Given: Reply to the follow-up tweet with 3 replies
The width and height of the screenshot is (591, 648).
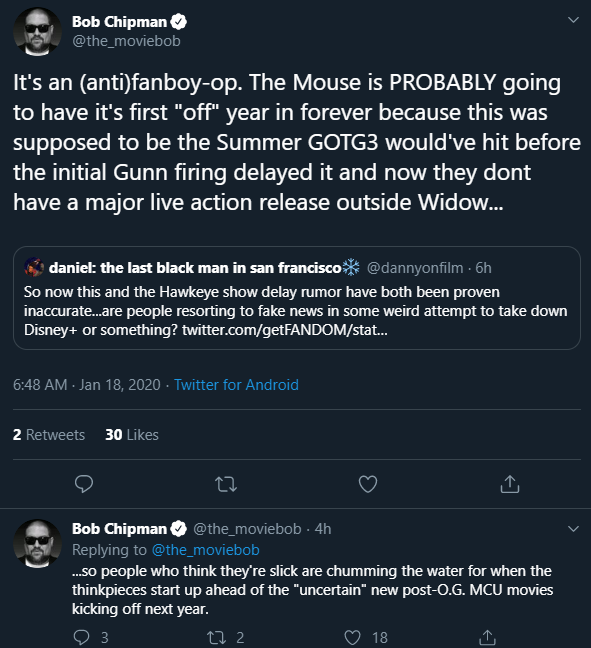Looking at the screenshot, I should click(x=81, y=637).
